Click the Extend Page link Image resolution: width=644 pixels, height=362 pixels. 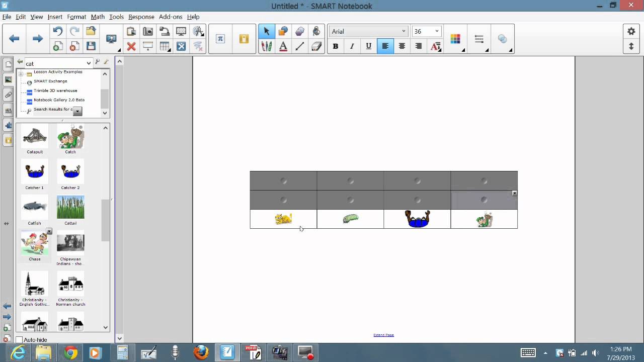[x=383, y=335]
